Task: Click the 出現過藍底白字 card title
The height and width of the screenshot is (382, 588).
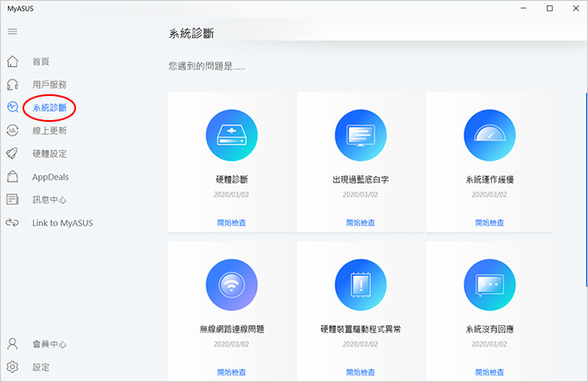Action: tap(361, 180)
